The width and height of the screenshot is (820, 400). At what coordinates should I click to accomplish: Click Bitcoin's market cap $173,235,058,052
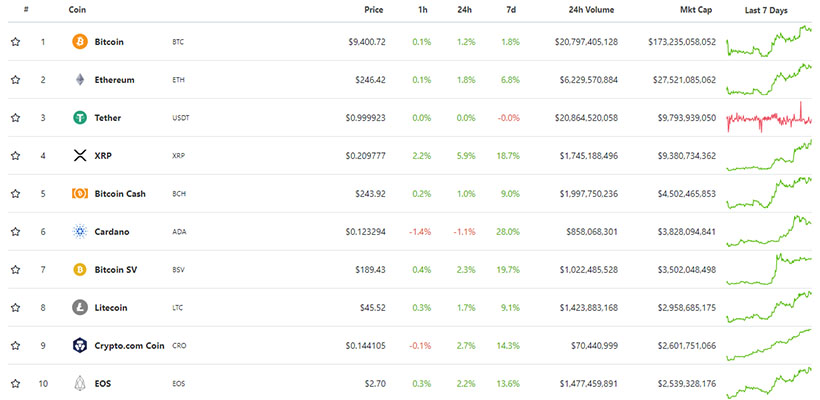[682, 42]
